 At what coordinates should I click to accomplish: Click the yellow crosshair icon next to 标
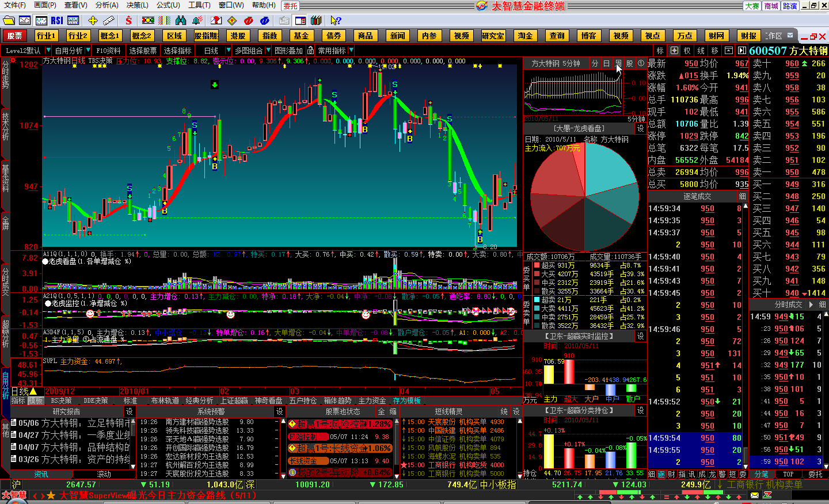click(x=674, y=51)
